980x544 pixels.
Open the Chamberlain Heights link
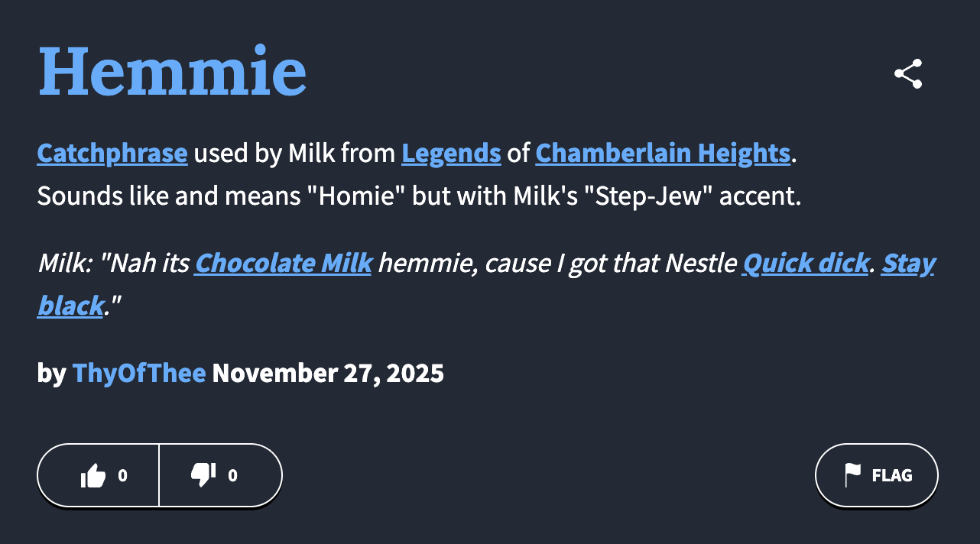point(662,154)
